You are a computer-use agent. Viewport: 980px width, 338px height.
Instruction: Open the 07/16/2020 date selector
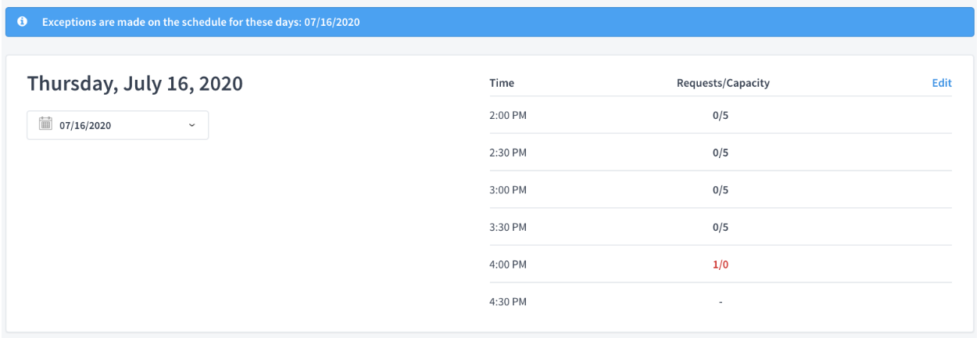pos(118,125)
